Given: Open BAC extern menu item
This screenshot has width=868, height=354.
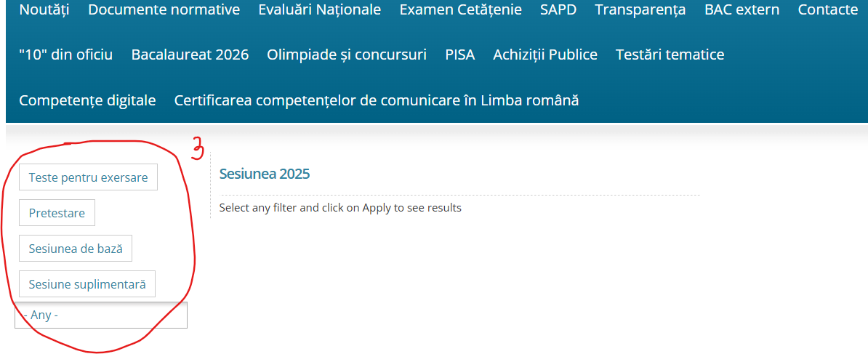Looking at the screenshot, I should click(x=742, y=9).
